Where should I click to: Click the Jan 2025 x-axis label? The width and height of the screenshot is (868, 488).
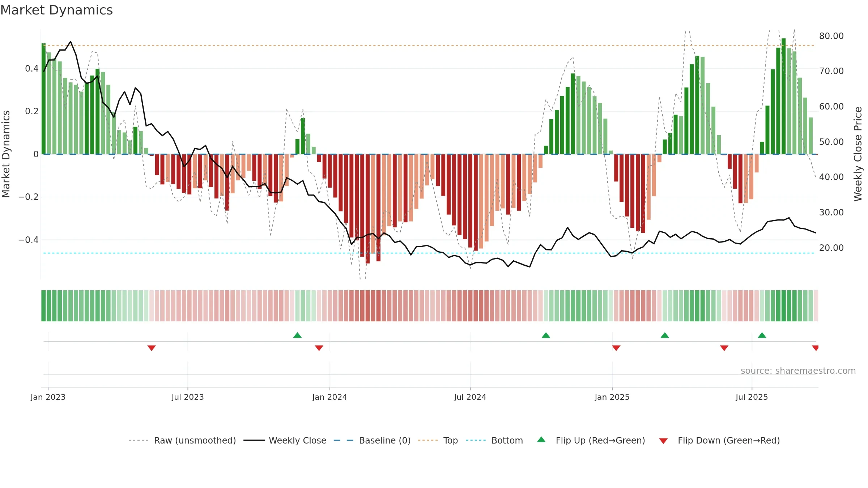[612, 397]
